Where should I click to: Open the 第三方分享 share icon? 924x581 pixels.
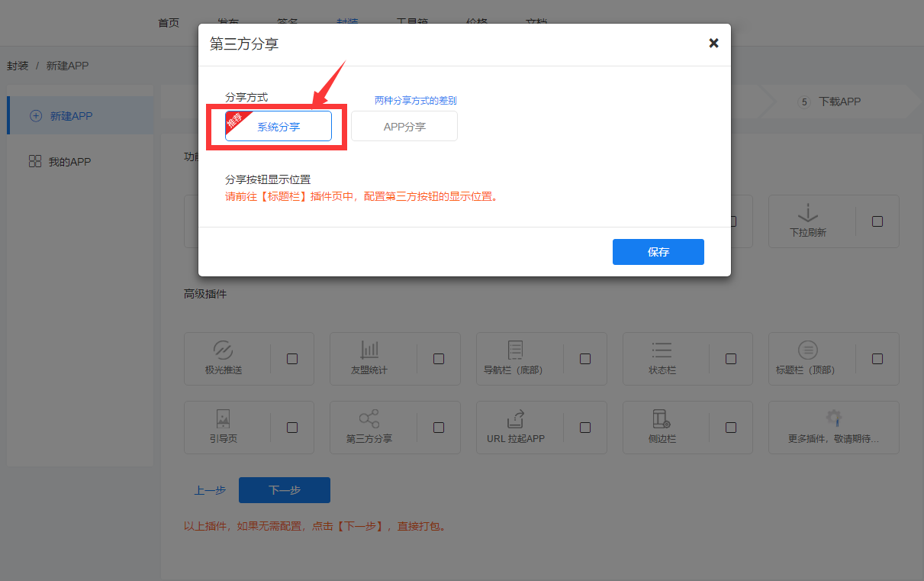[x=369, y=418]
